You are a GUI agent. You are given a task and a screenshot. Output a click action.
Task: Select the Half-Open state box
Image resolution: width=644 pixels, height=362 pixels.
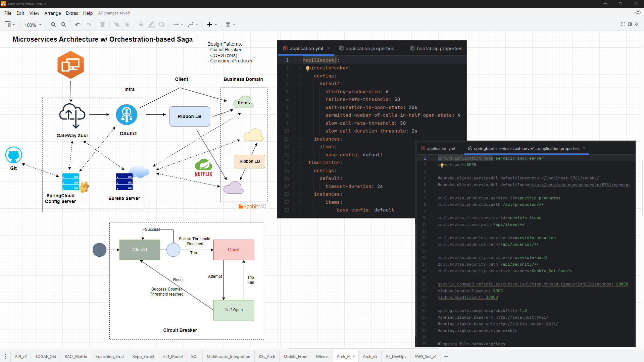[x=234, y=310]
